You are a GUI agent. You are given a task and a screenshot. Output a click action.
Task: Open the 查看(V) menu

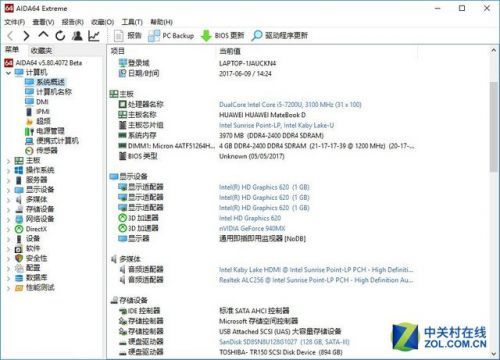43,22
